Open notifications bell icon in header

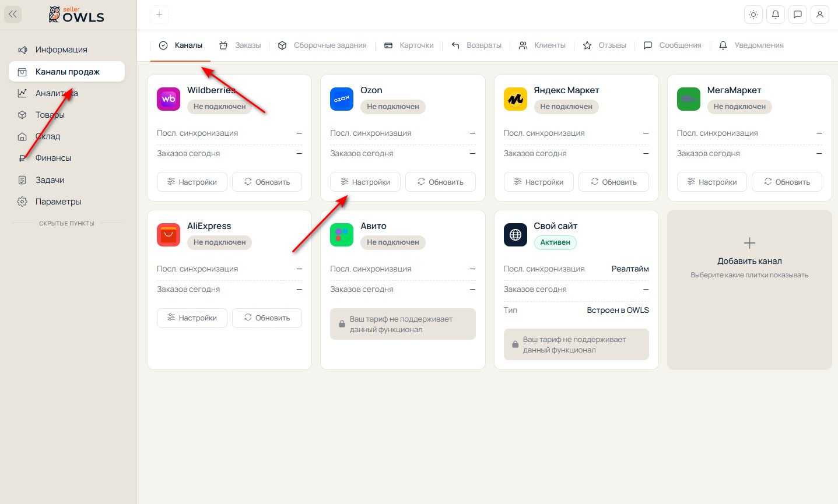click(776, 15)
